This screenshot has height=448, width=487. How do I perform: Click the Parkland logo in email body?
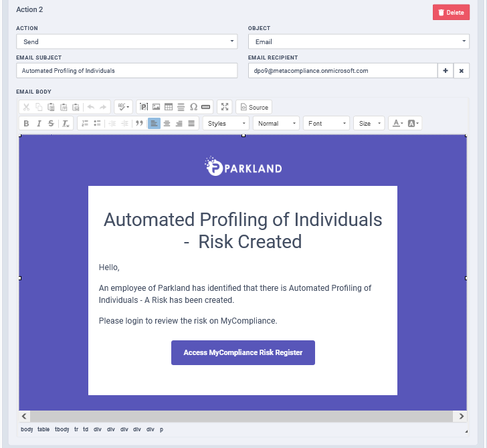pos(243,166)
